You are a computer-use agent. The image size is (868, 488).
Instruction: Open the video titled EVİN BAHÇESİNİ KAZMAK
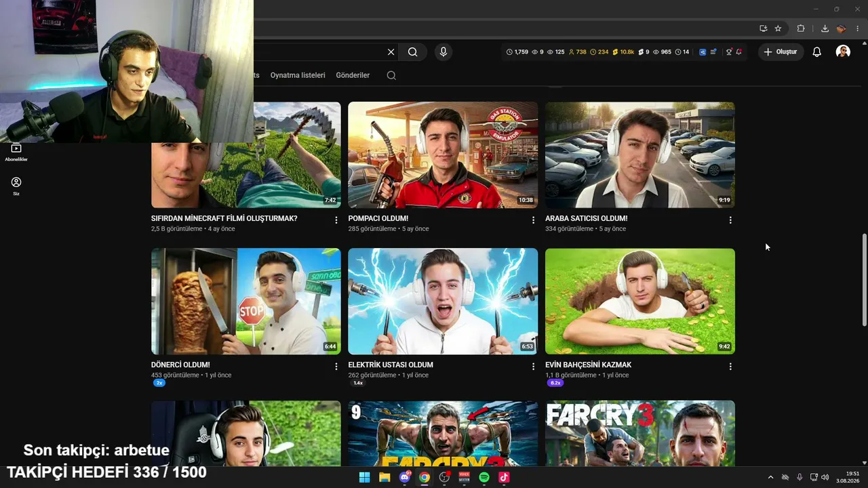coord(589,365)
